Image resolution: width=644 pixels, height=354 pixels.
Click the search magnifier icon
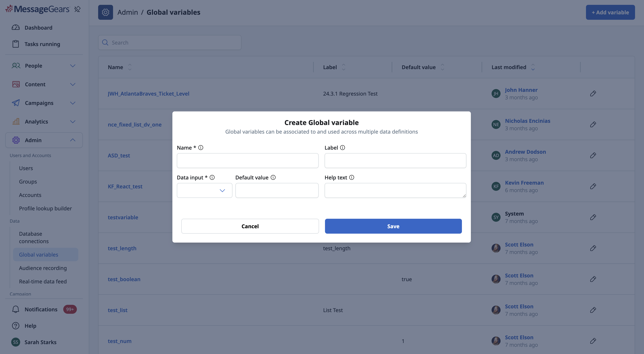coord(105,42)
